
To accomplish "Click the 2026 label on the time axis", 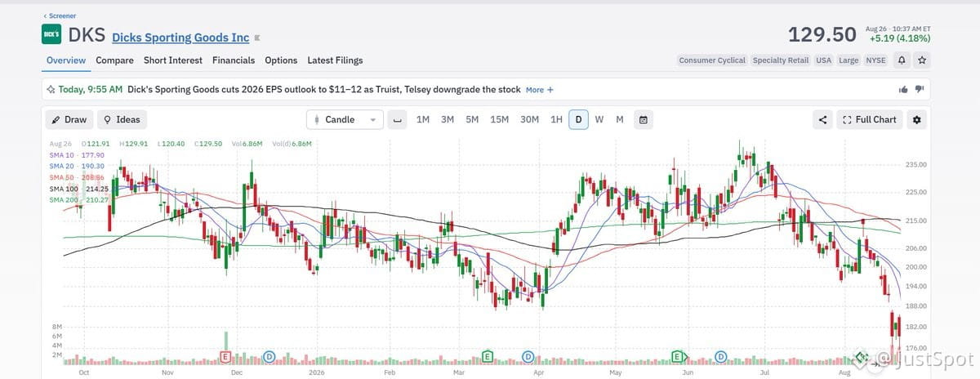I will [x=315, y=371].
